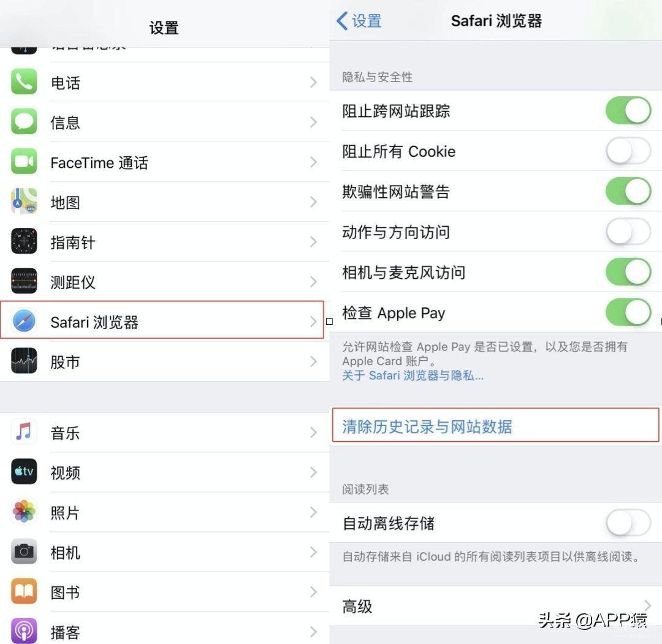Open the 测距仪 settings entry
This screenshot has height=644, width=662.
[x=165, y=281]
